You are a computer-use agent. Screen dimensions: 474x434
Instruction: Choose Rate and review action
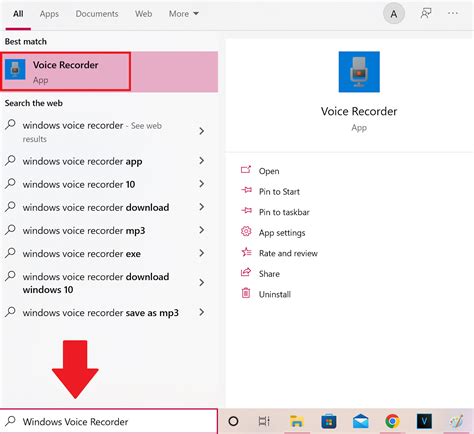click(288, 253)
